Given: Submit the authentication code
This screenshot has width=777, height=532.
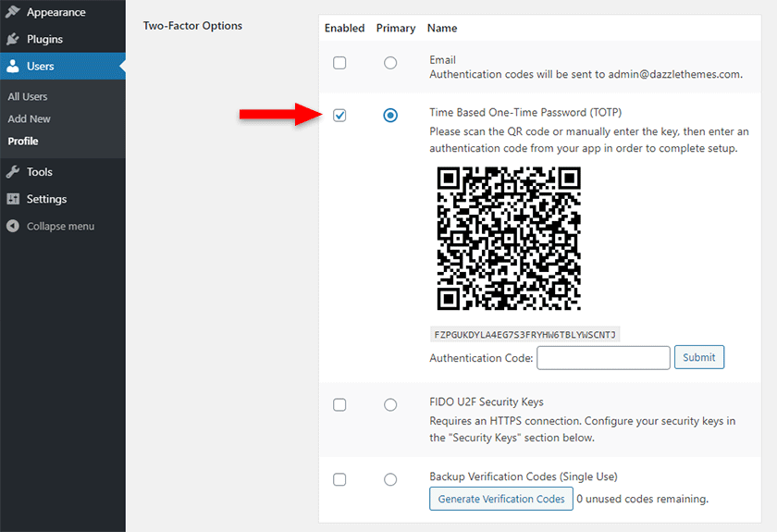Looking at the screenshot, I should pyautogui.click(x=699, y=357).
